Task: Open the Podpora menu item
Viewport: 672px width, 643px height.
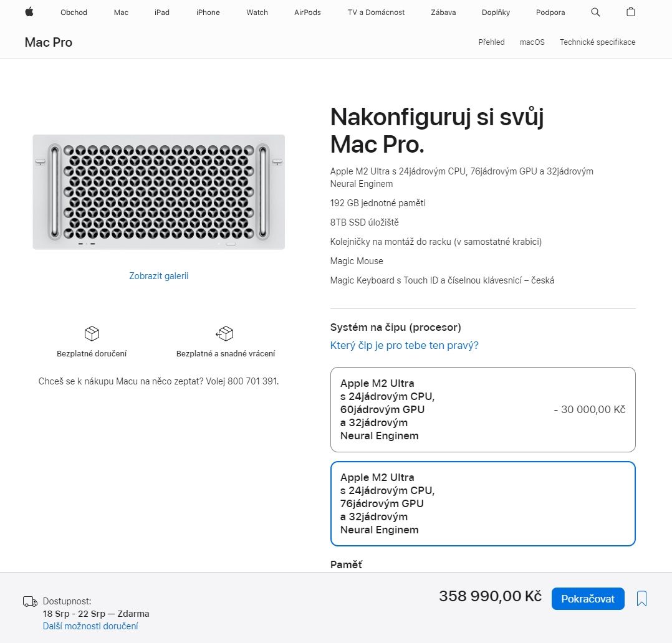Action: pyautogui.click(x=550, y=12)
